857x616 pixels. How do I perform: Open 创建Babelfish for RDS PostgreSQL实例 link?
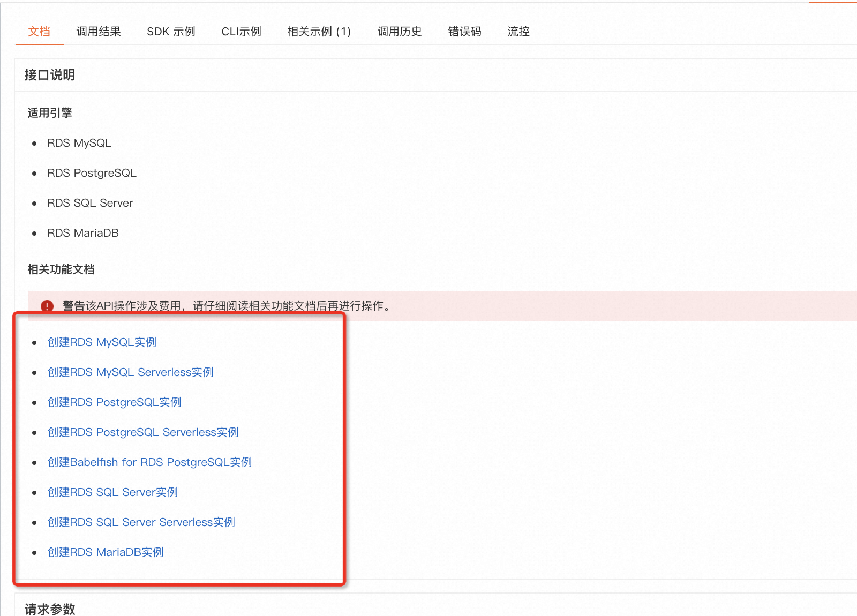(149, 462)
